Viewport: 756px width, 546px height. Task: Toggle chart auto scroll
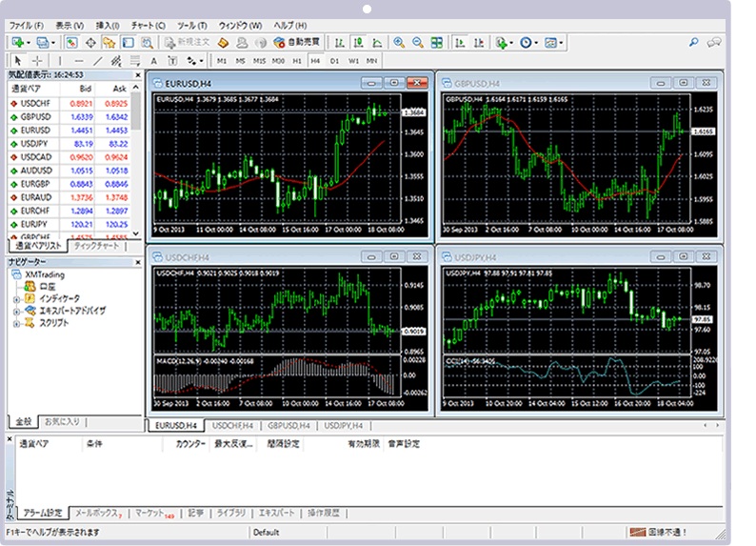click(460, 43)
